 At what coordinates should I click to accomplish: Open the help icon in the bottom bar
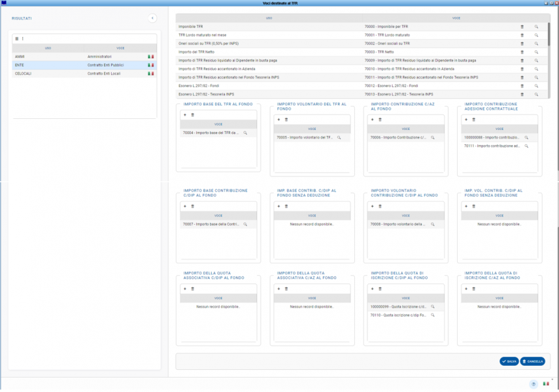tap(534, 384)
